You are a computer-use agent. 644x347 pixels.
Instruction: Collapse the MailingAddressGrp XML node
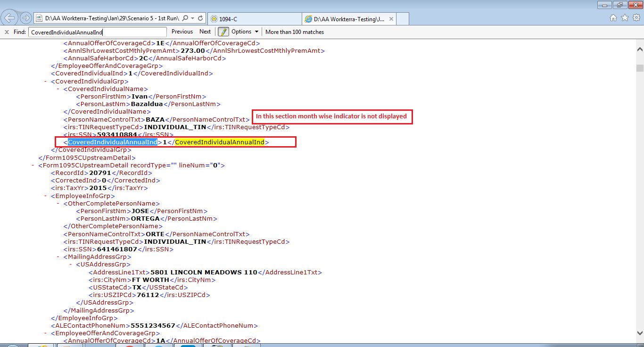[x=58, y=257]
